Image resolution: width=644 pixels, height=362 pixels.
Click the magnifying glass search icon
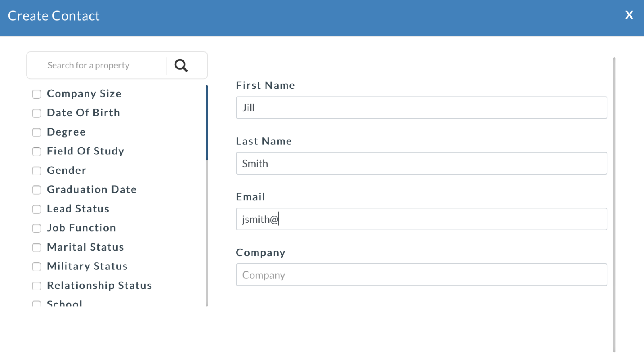click(x=181, y=65)
